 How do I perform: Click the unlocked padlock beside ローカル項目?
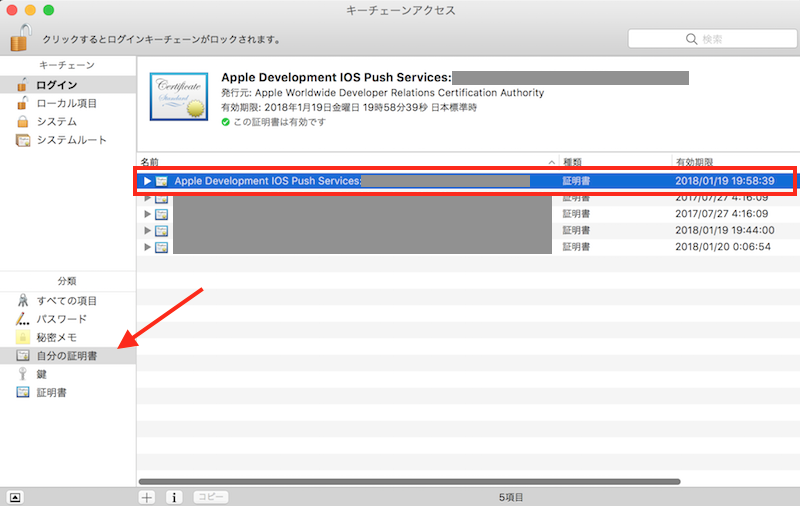coord(22,103)
